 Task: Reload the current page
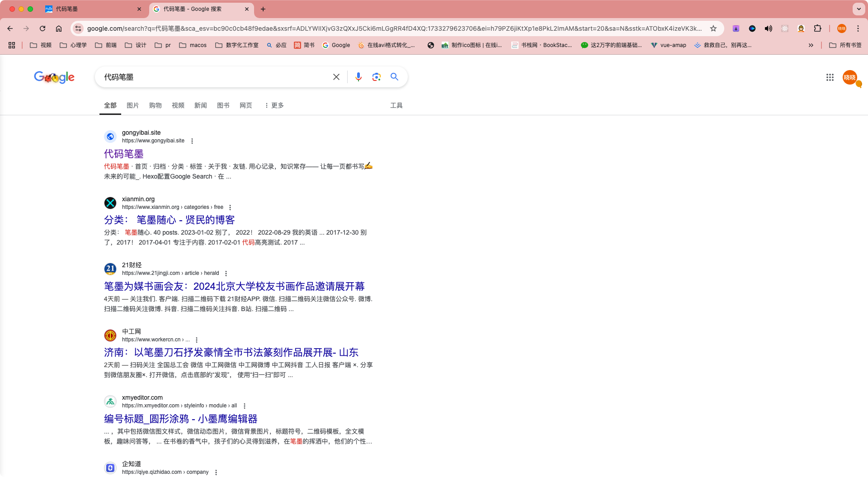click(42, 28)
